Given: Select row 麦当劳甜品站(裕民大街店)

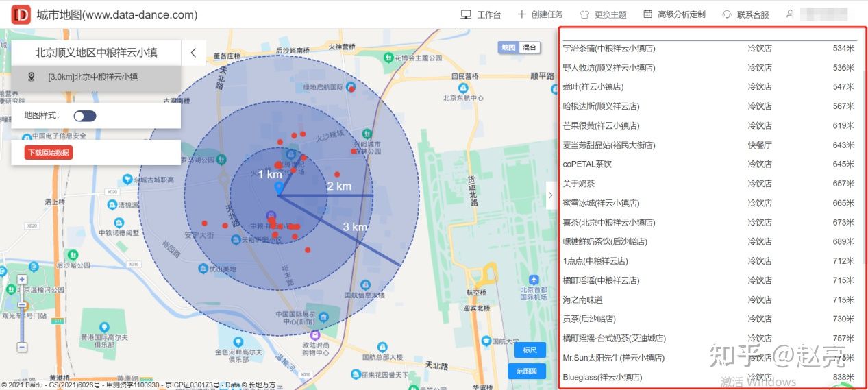Looking at the screenshot, I should coord(709,145).
